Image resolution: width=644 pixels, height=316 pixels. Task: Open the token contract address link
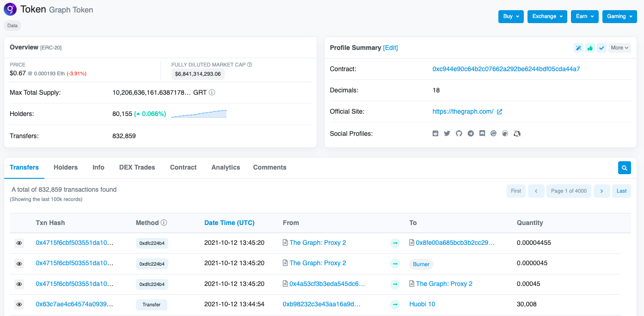click(506, 69)
